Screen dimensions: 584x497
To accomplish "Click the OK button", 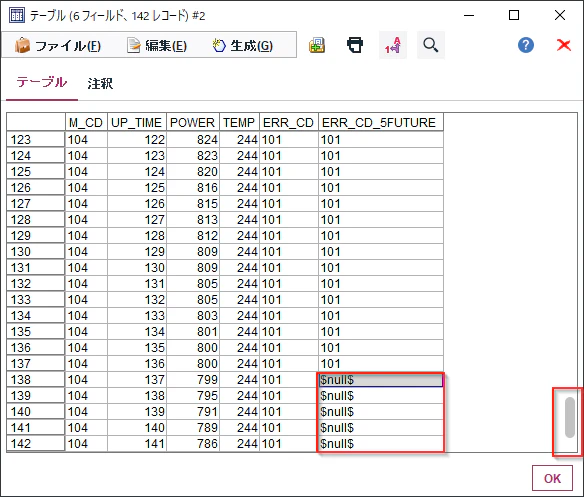I will click(552, 478).
